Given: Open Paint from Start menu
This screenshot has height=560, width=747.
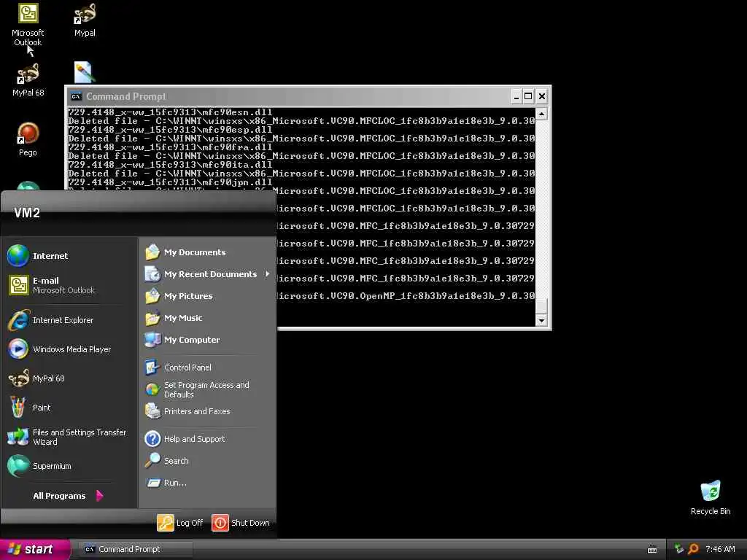Looking at the screenshot, I should tap(69, 408).
